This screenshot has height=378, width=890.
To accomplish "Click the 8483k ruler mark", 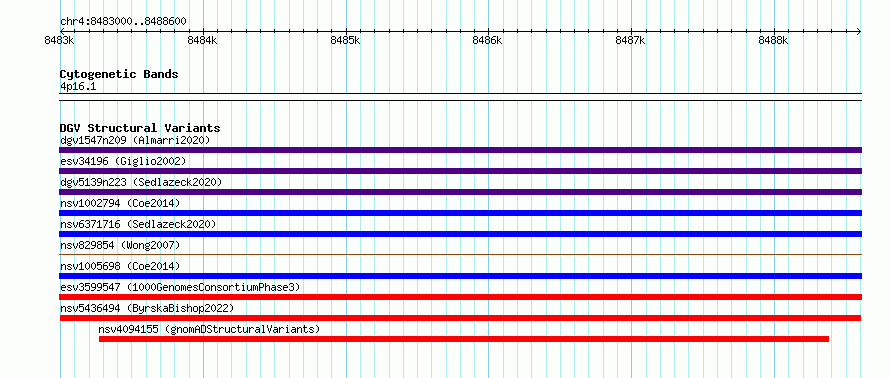I will pos(58,41).
